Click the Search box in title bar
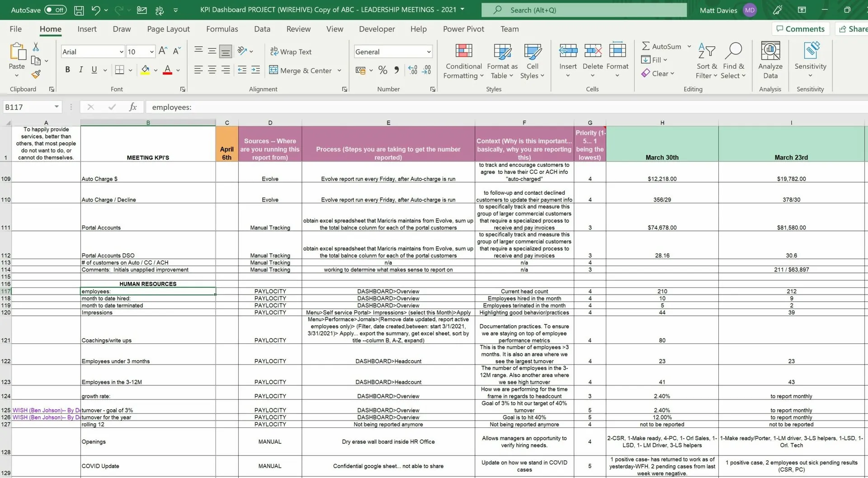Viewport: 868px width, 478px height. [x=583, y=10]
